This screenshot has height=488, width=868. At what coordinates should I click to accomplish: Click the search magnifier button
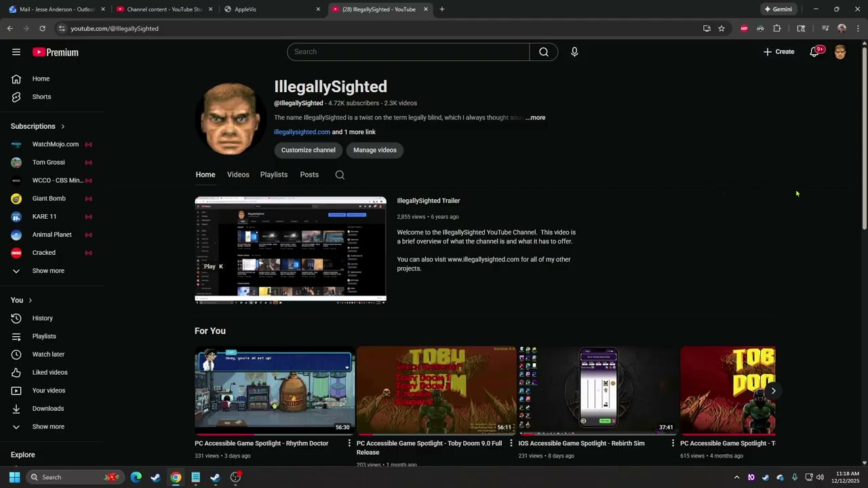tap(544, 52)
